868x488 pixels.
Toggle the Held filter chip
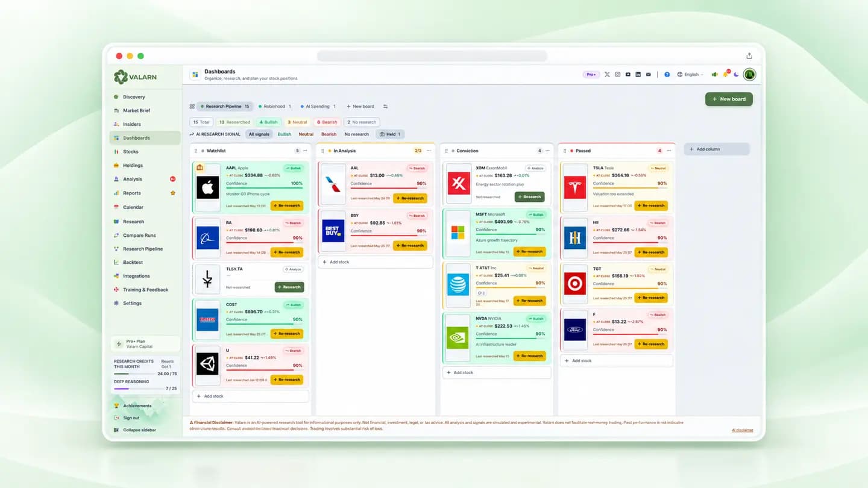pyautogui.click(x=390, y=134)
